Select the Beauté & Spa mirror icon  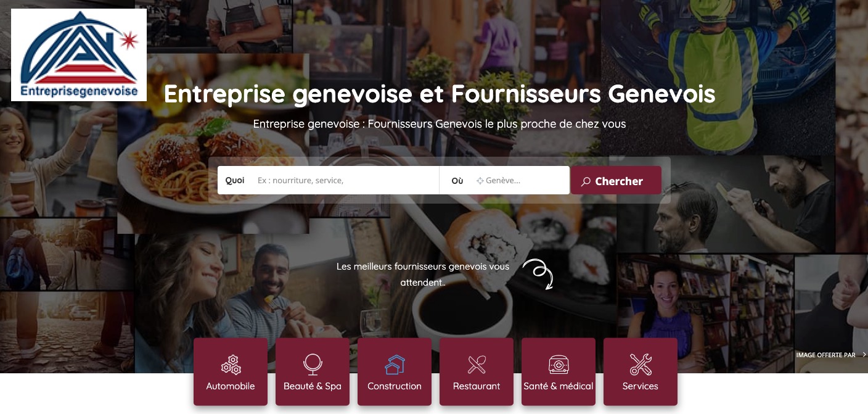tap(313, 365)
